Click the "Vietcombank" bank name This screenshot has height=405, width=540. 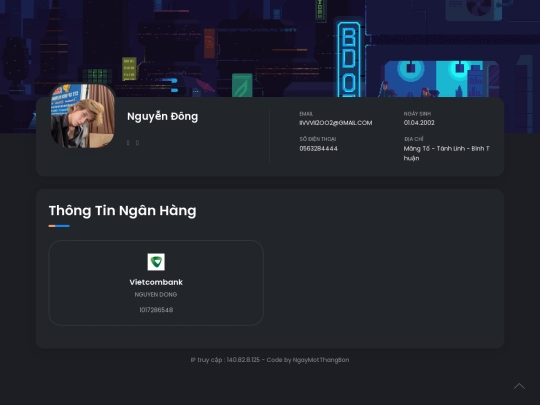156,282
